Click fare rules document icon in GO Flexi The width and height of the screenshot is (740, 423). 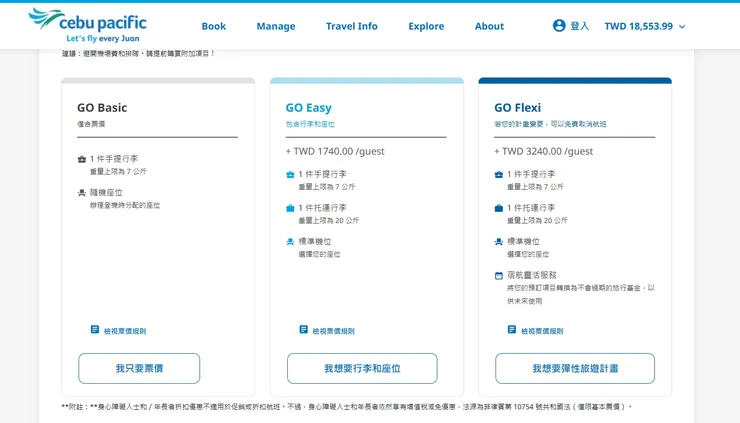coord(512,330)
